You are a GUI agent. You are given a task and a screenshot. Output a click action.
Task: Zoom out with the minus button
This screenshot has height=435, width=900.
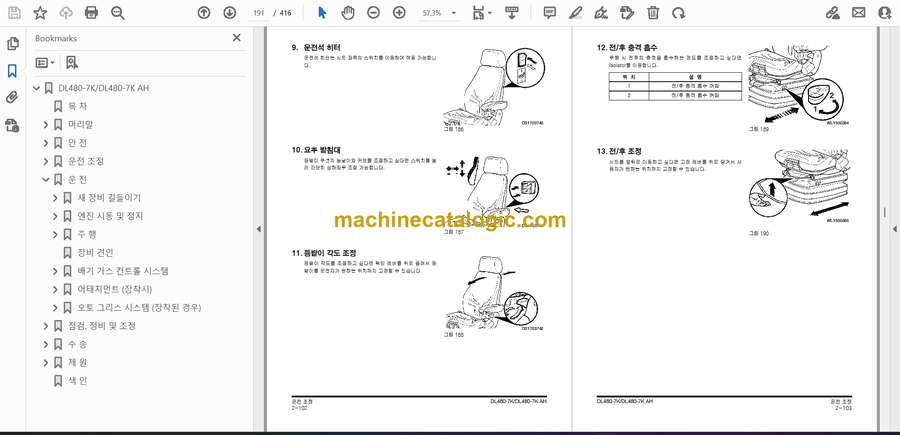374,13
